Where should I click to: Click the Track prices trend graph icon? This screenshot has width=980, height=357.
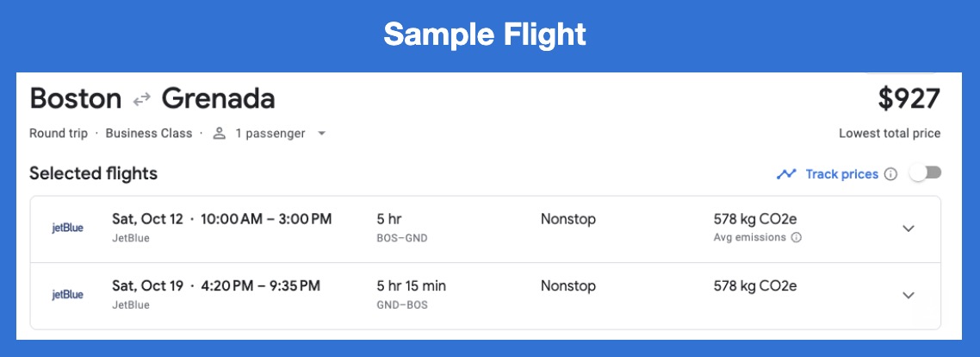pos(786,174)
